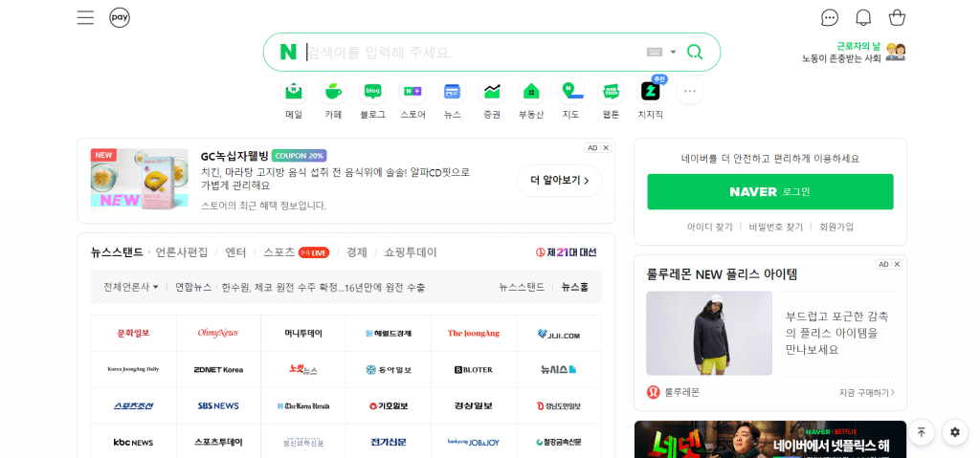Open the notifications bell icon

[863, 17]
